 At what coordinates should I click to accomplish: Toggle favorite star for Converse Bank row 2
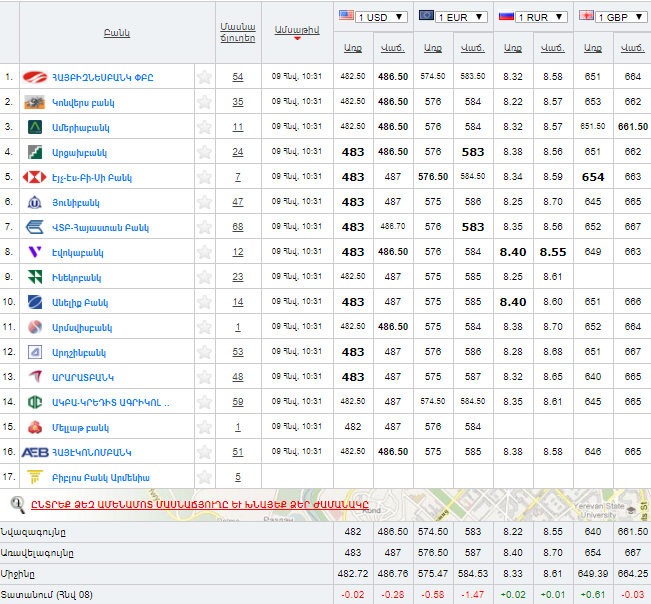coord(204,102)
